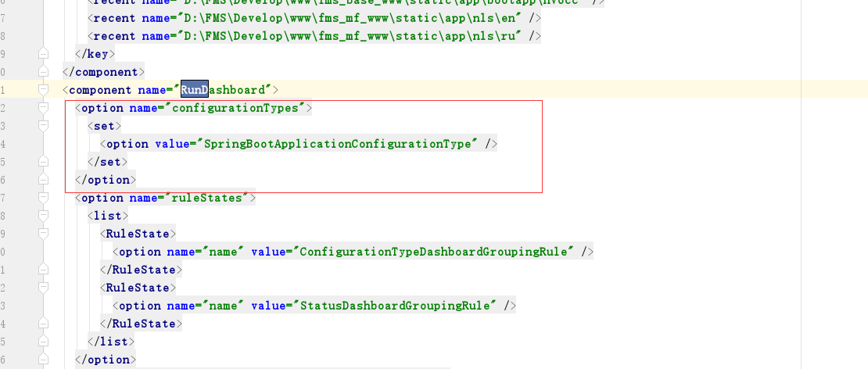Collapse the configurationTypes option fold marker
868x369 pixels.
point(43,108)
